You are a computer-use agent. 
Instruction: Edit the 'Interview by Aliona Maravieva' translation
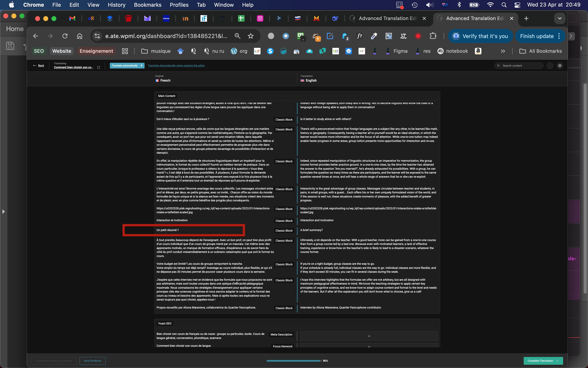(341, 308)
